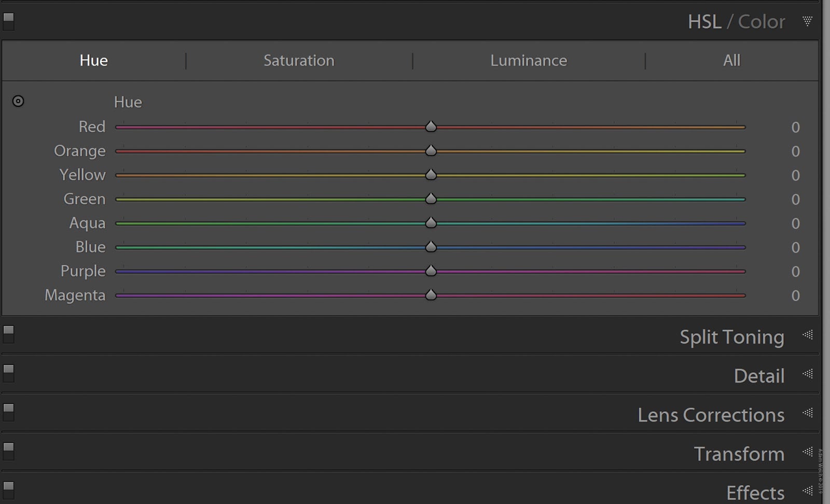This screenshot has height=504, width=830.
Task: Click the Red hue slider handle
Action: [x=431, y=127]
